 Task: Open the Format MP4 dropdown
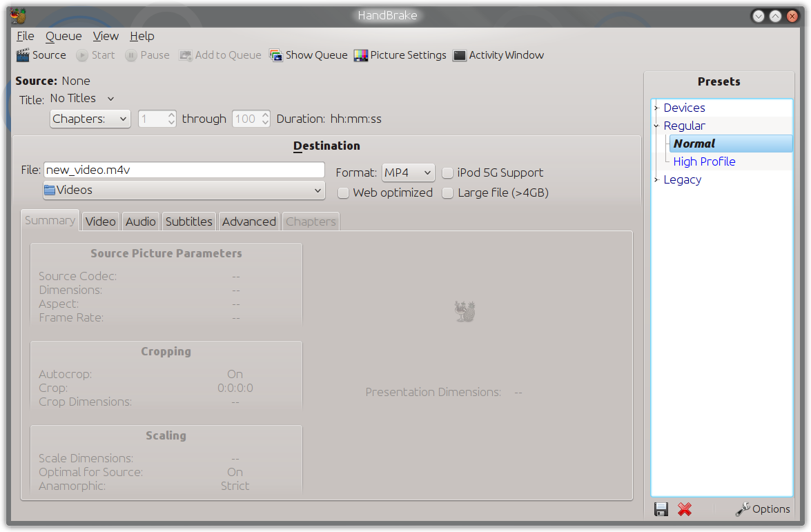pyautogui.click(x=408, y=173)
